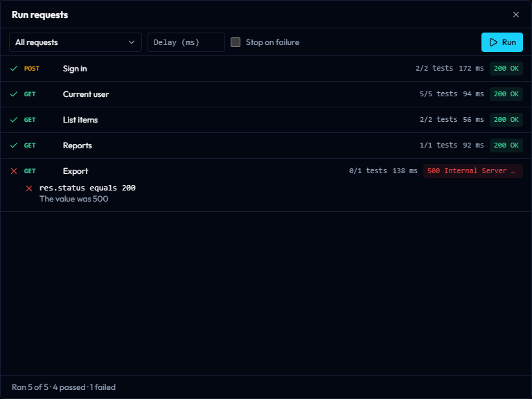This screenshot has width=532, height=399.
Task: Select the Export request row
Action: 266,171
